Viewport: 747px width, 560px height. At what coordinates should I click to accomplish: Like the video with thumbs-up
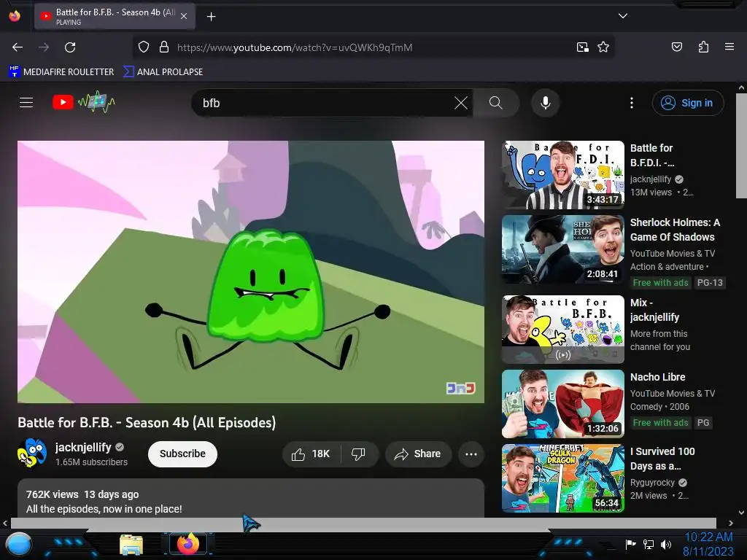311,454
